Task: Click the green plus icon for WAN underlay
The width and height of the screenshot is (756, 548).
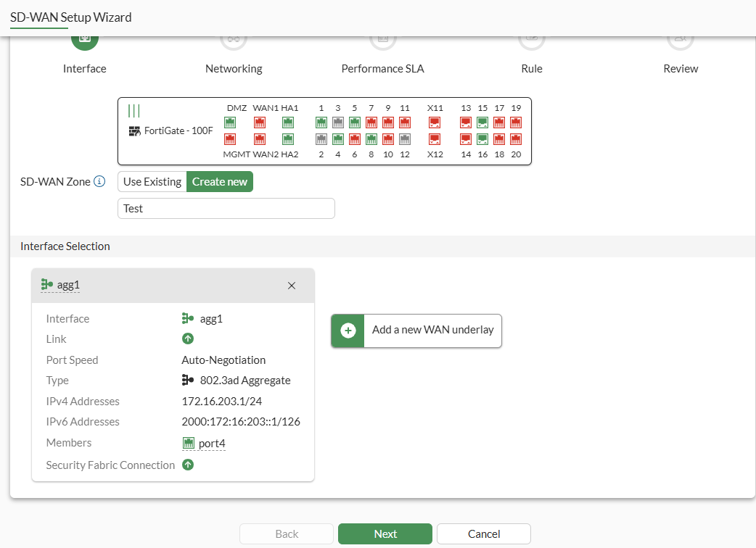Action: (x=348, y=331)
